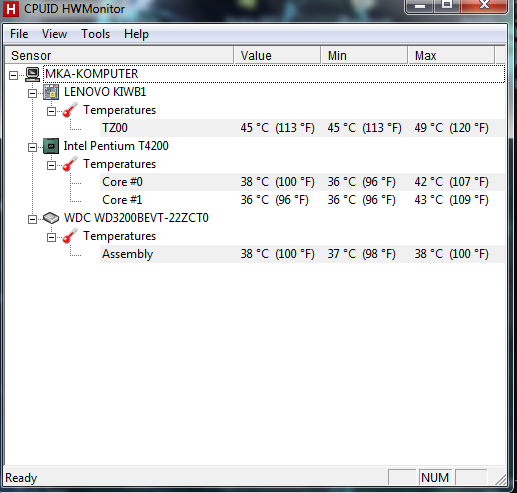The image size is (517, 493).
Task: Select the TZ00 sensor row
Action: tap(302, 128)
